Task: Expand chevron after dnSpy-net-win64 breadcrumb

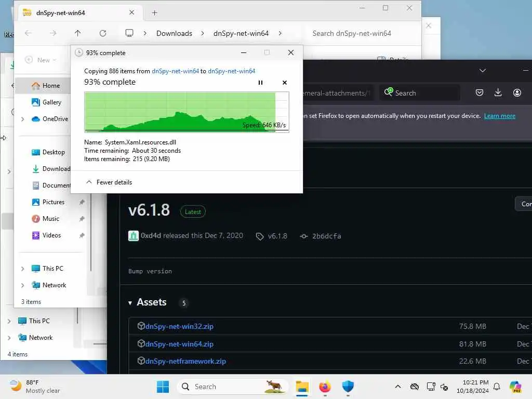Action: pos(280,33)
